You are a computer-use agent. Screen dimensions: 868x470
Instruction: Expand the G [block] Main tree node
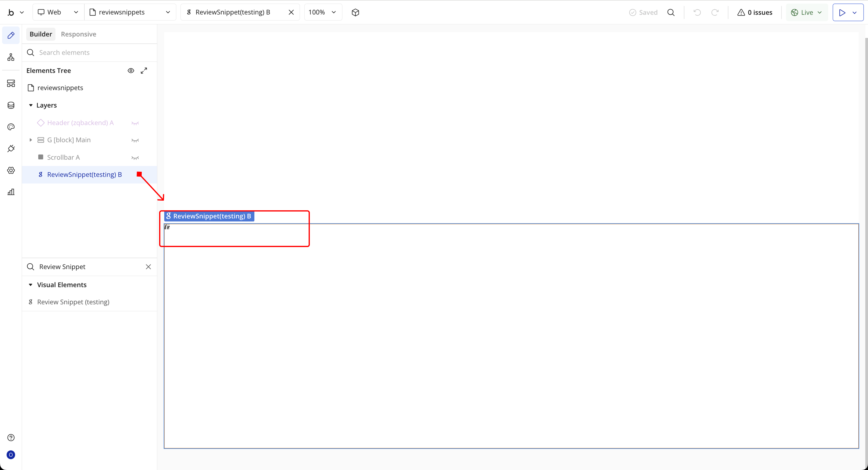(x=31, y=140)
